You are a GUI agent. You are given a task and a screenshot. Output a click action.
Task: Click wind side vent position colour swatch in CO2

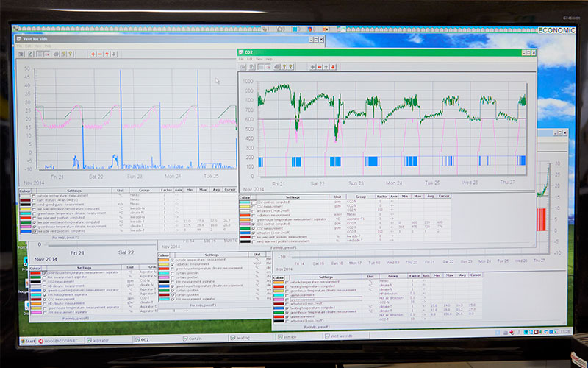[245, 241]
